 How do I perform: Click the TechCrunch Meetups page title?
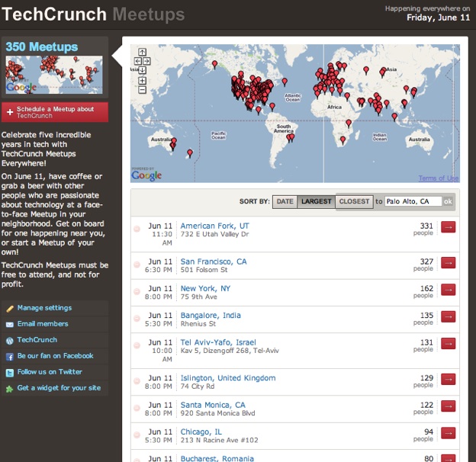click(93, 14)
